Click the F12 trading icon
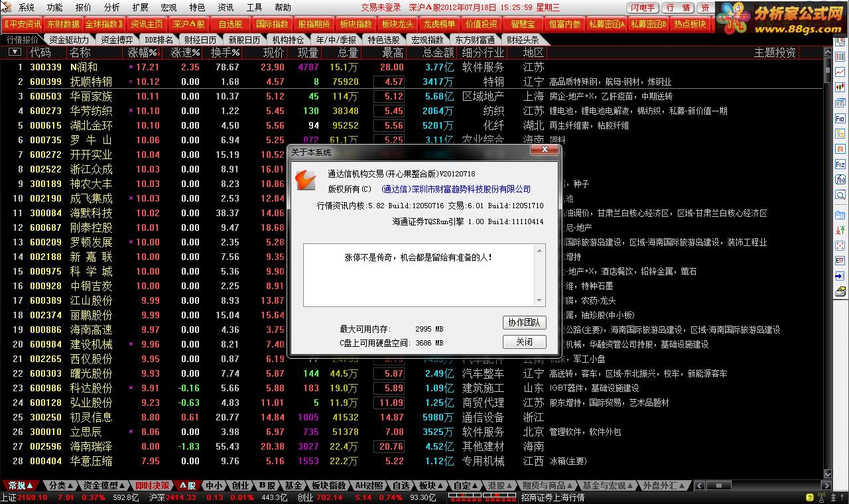849x504 pixels. [840, 165]
